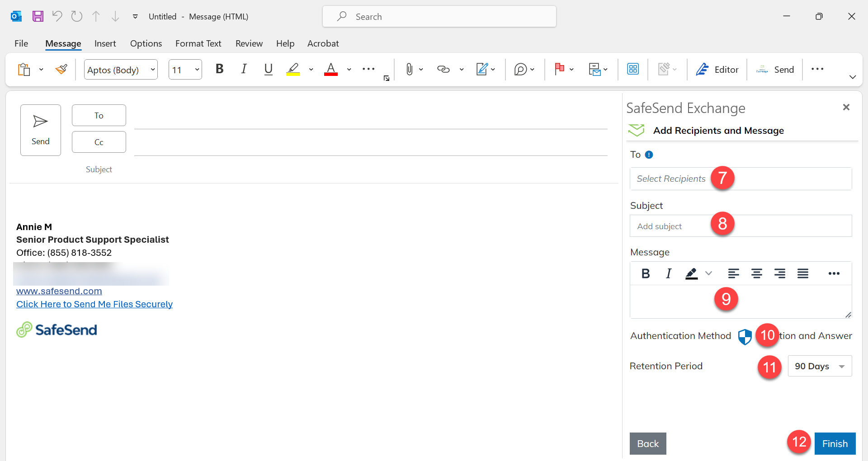
Task: Apply center alignment in the SafeSend editor
Action: pyautogui.click(x=756, y=273)
